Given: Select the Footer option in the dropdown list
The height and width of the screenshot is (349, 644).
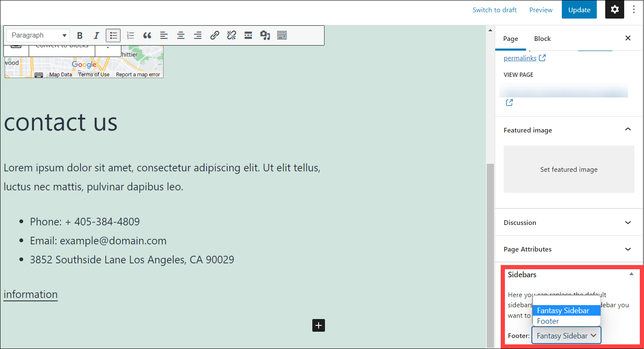Looking at the screenshot, I should click(x=566, y=321).
